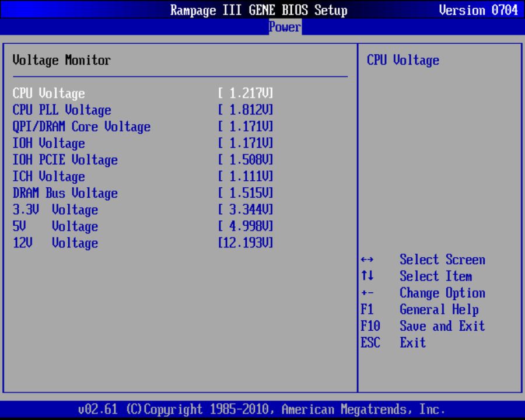The width and height of the screenshot is (525, 420).
Task: Click the CPU PLL value 1.812V
Action: pyautogui.click(x=246, y=110)
